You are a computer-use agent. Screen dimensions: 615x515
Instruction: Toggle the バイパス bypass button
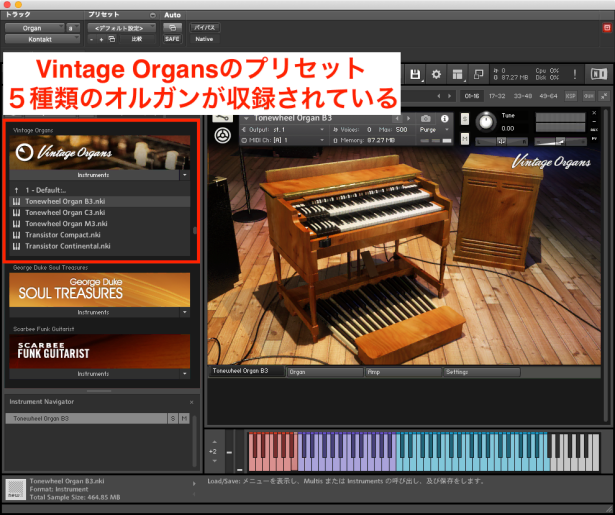coord(204,27)
